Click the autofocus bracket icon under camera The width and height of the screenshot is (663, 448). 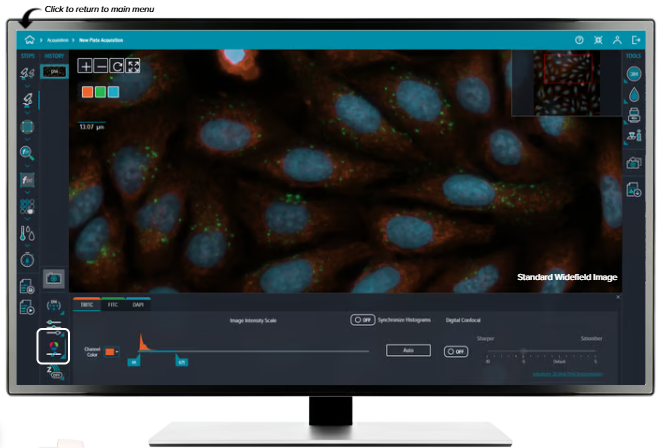click(54, 306)
